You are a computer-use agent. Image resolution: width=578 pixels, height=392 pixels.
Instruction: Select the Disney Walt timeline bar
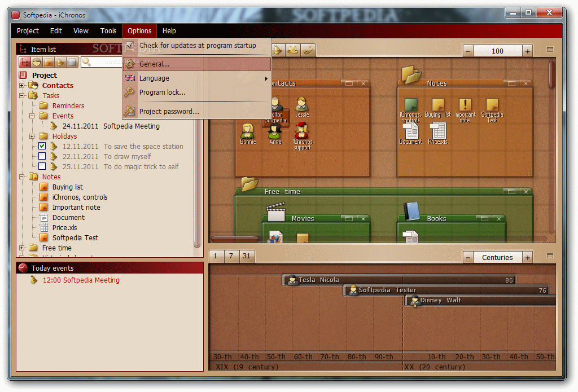(480, 300)
